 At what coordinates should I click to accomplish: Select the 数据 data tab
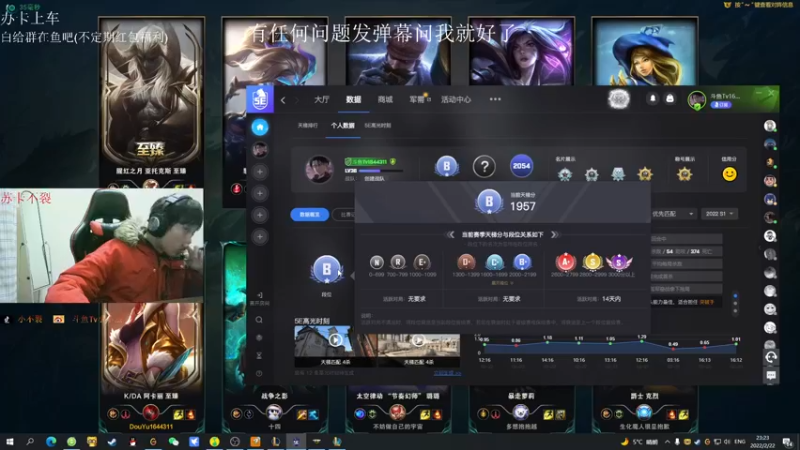coord(354,99)
